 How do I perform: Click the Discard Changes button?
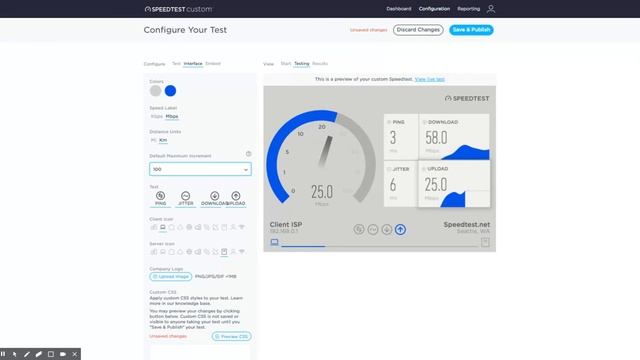click(x=418, y=30)
